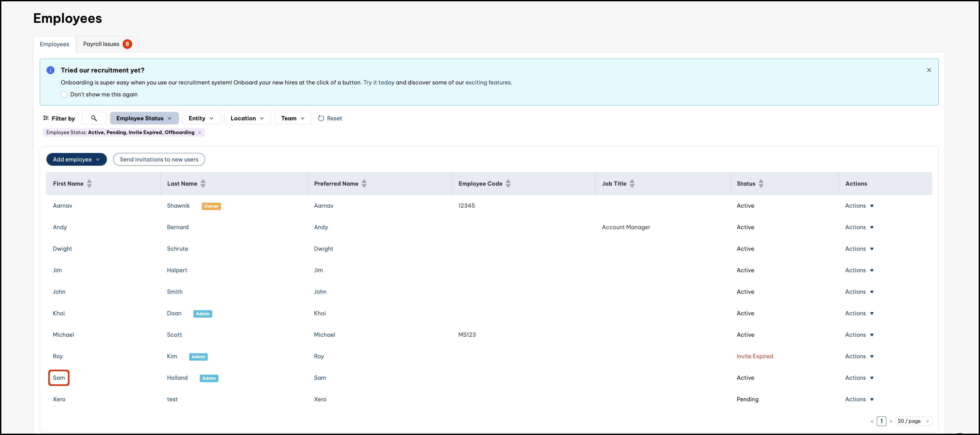Sort table by Job Title
This screenshot has width=980, height=435.
[x=632, y=183]
